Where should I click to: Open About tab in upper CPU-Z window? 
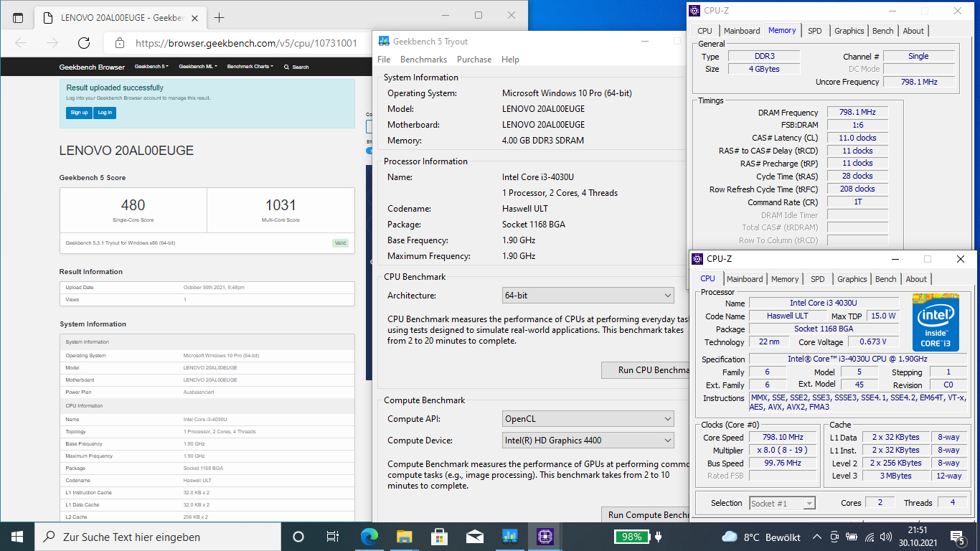click(913, 31)
